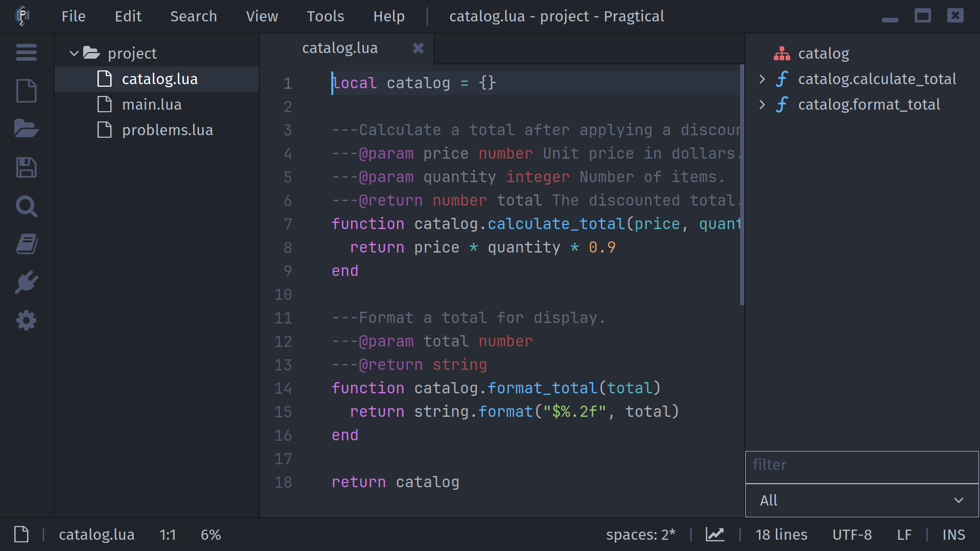Open settings with the gear icon
Image resolution: width=980 pixels, height=551 pixels.
point(26,320)
